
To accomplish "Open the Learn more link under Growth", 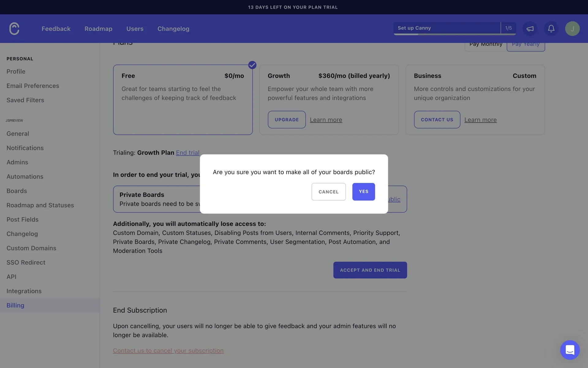I will point(326,120).
